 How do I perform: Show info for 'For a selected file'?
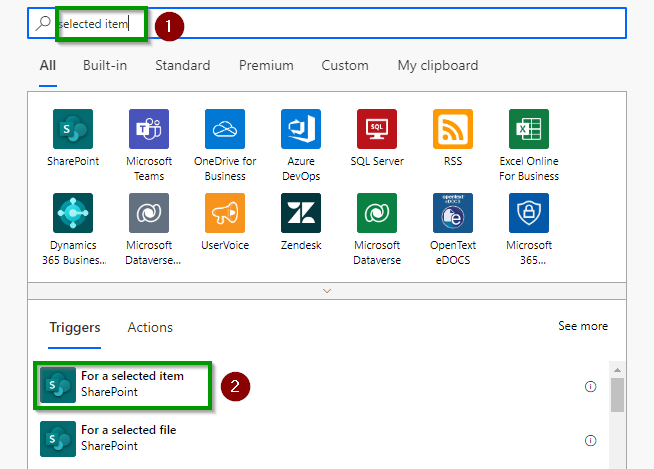590,441
